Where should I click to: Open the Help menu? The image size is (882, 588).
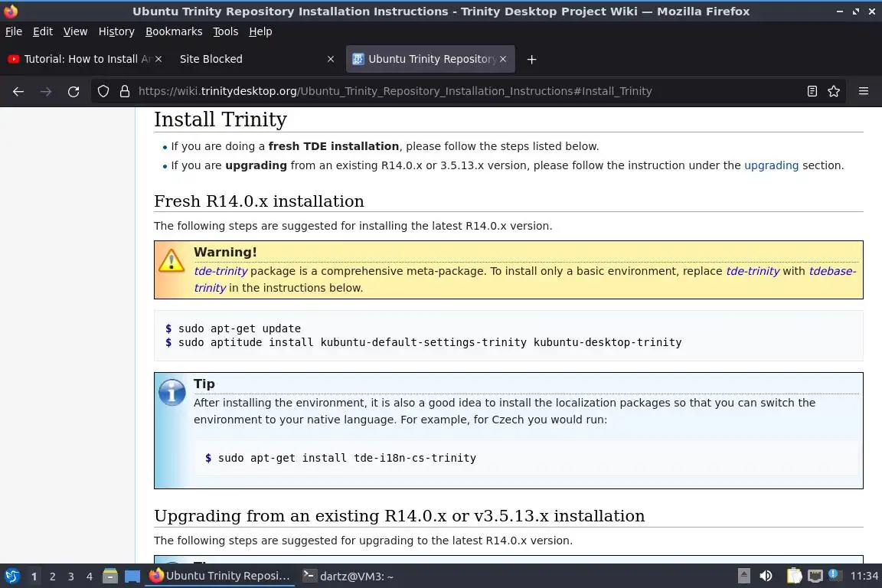pyautogui.click(x=260, y=31)
